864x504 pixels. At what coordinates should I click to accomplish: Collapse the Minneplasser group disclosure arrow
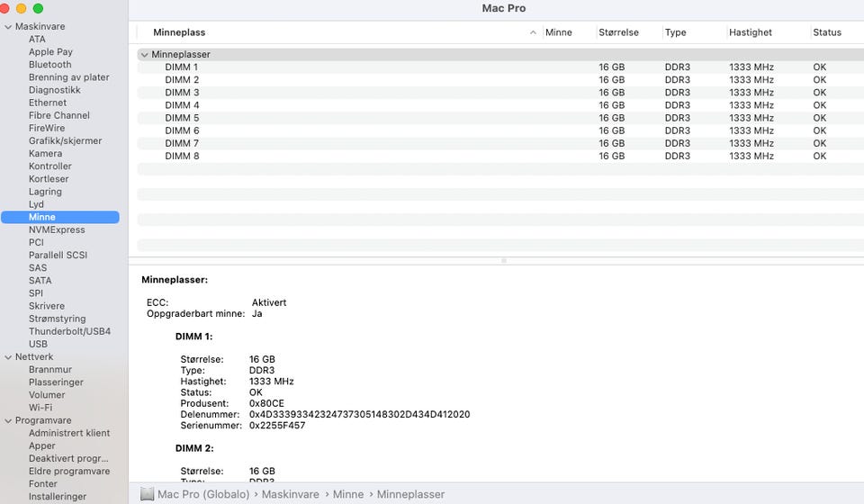(x=144, y=55)
